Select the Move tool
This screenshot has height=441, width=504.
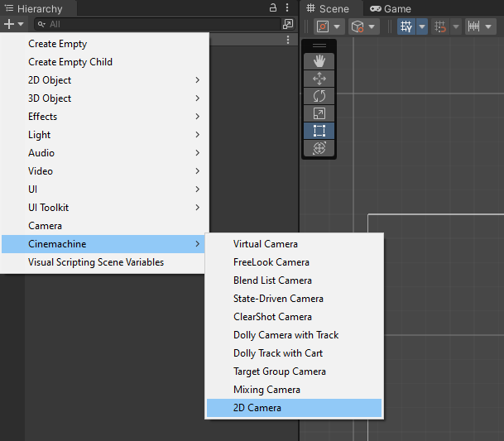(x=319, y=79)
